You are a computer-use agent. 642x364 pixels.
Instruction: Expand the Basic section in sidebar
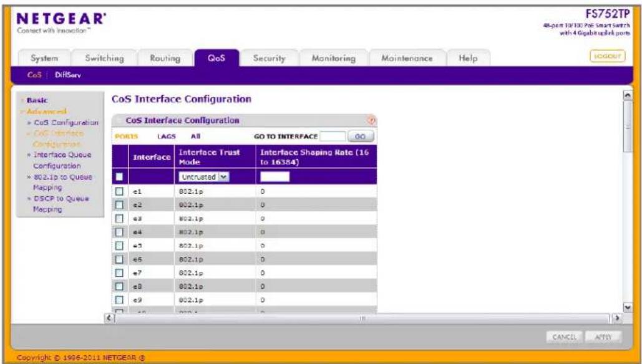coord(37,100)
